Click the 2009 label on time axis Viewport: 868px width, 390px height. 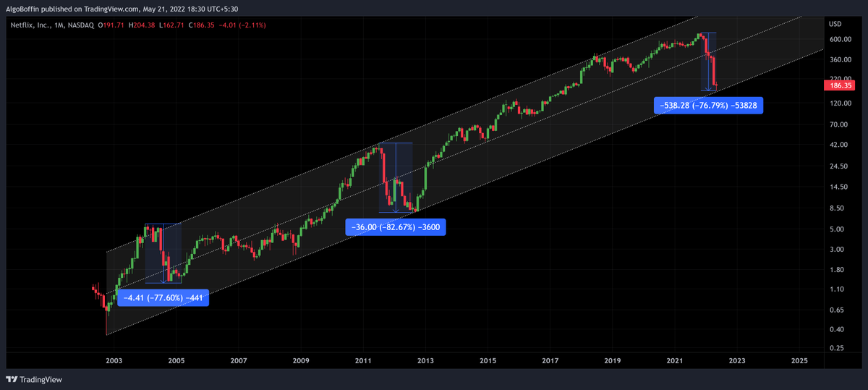(301, 360)
